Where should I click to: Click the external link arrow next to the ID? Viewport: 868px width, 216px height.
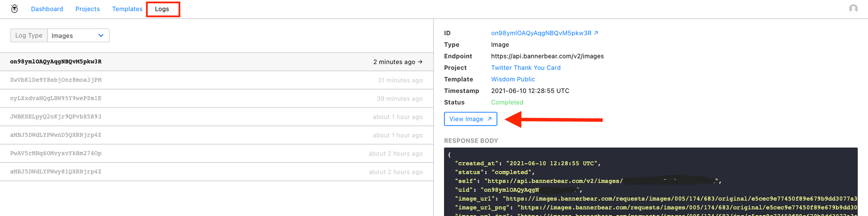(596, 33)
